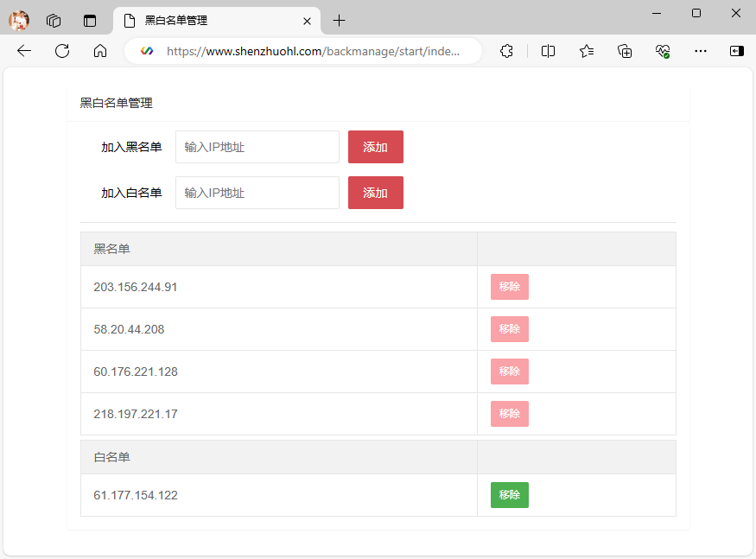
Task: Open the settings and more menu
Action: [x=701, y=51]
